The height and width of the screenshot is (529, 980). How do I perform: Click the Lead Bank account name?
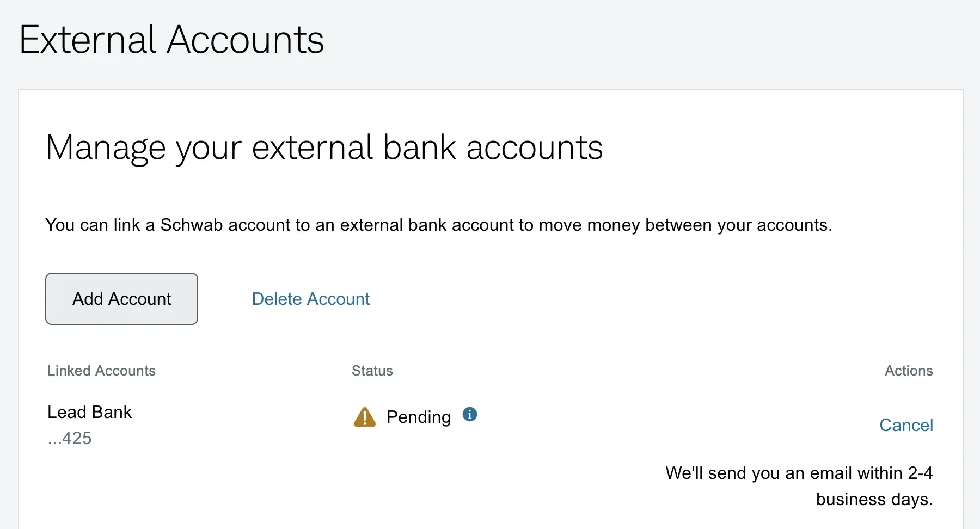tap(90, 412)
